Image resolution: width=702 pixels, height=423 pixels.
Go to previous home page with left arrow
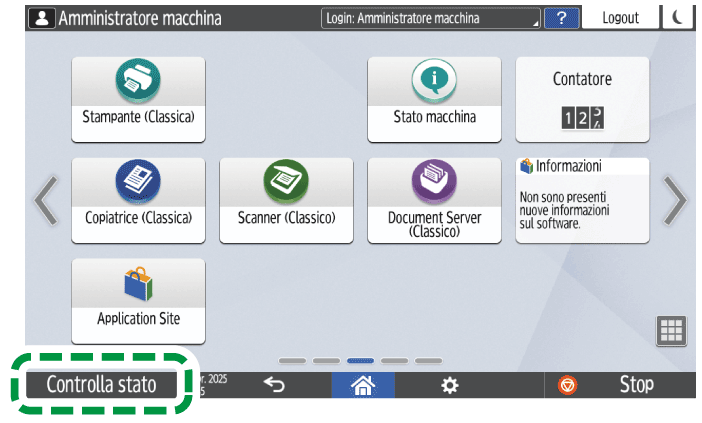pyautogui.click(x=46, y=200)
